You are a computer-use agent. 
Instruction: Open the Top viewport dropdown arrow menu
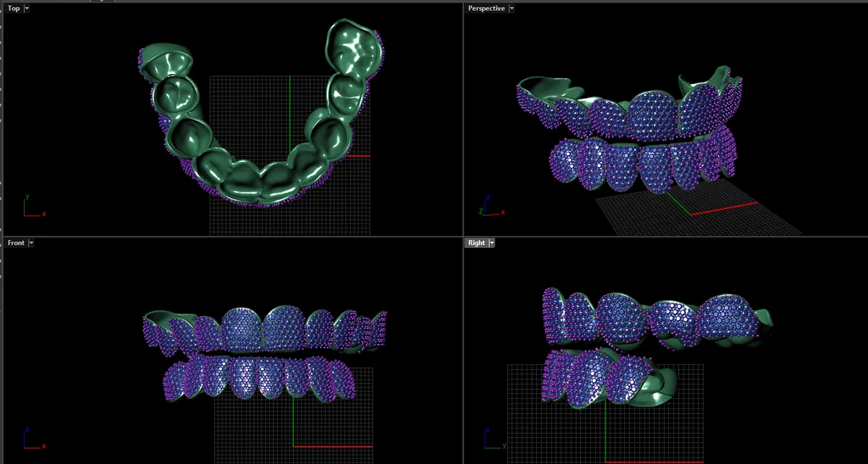tap(27, 9)
